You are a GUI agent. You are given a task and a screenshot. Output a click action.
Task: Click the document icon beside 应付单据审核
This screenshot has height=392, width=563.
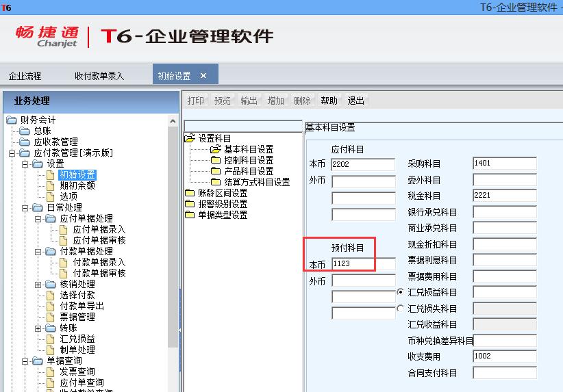coord(64,241)
